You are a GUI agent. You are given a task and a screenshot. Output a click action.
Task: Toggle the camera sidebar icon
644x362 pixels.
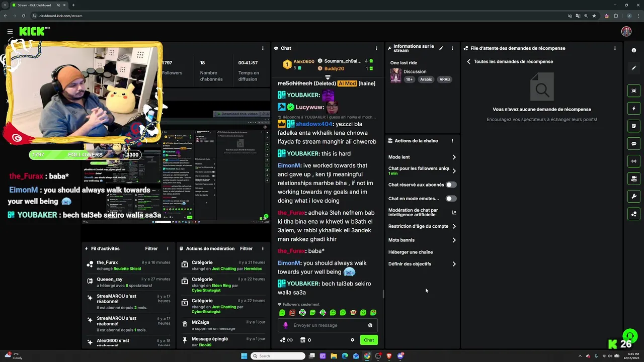pos(634,178)
